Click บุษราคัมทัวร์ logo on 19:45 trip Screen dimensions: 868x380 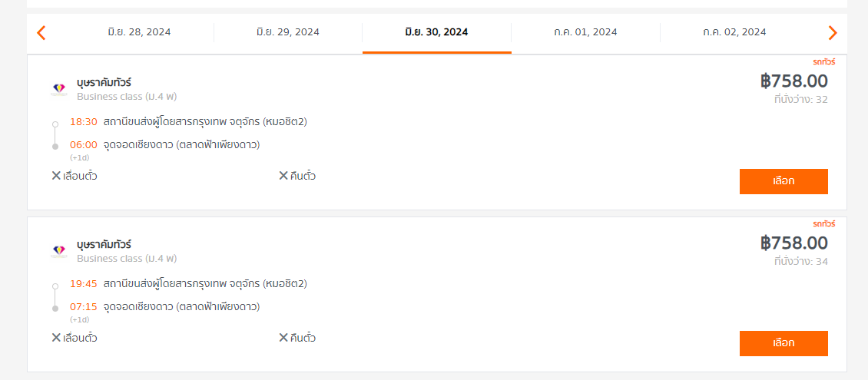(x=58, y=251)
